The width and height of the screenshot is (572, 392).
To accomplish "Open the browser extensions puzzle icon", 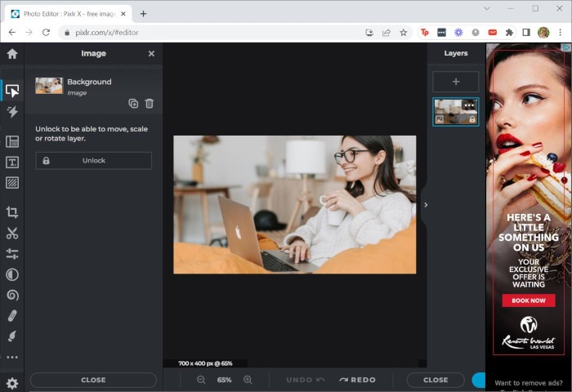I will [509, 33].
